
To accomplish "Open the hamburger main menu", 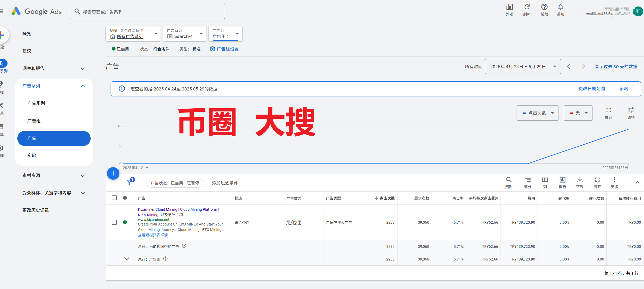I will [2, 11].
